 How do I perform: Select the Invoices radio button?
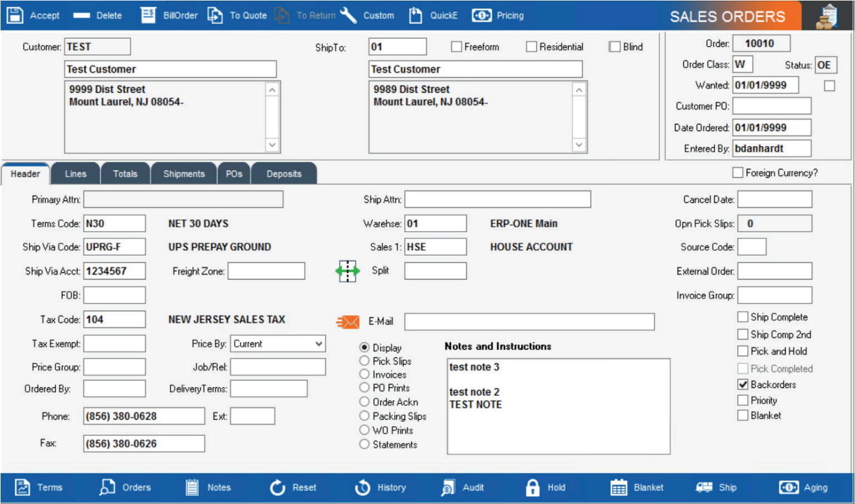(x=364, y=374)
